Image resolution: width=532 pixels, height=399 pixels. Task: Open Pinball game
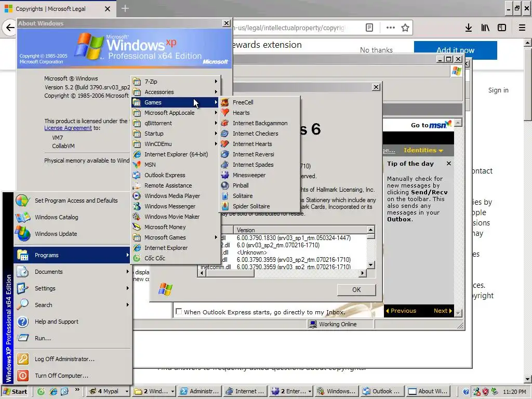260,185
